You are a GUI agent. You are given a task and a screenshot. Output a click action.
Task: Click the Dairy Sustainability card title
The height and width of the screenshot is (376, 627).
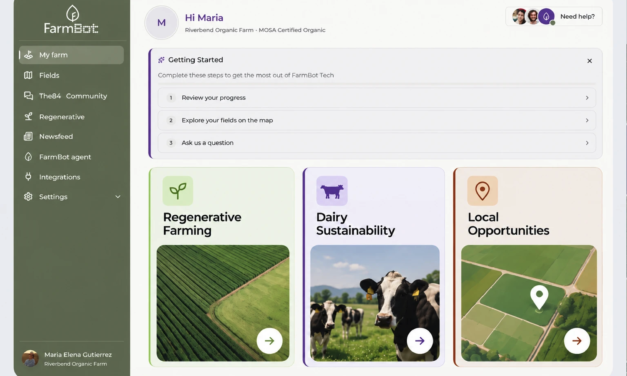[x=355, y=224]
